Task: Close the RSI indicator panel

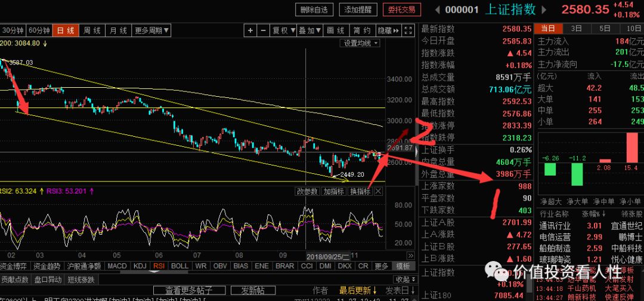Action: (x=378, y=191)
